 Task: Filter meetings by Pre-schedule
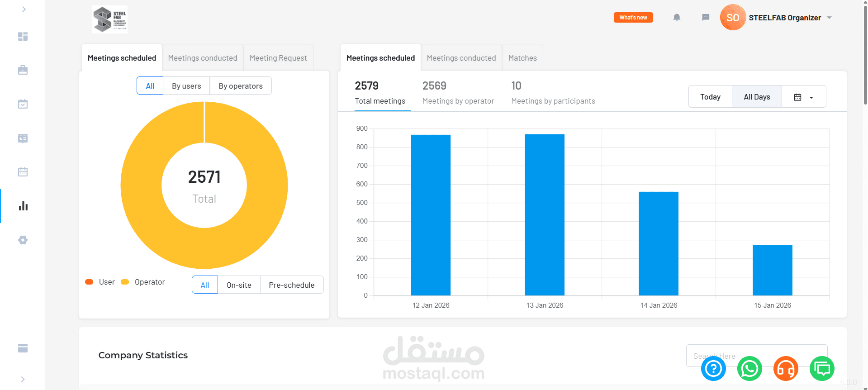click(292, 285)
